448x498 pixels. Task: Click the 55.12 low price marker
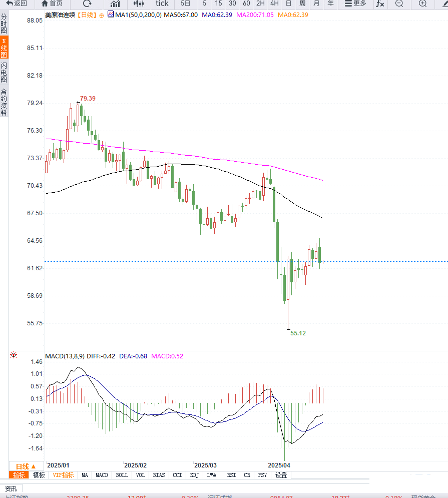[x=298, y=333]
